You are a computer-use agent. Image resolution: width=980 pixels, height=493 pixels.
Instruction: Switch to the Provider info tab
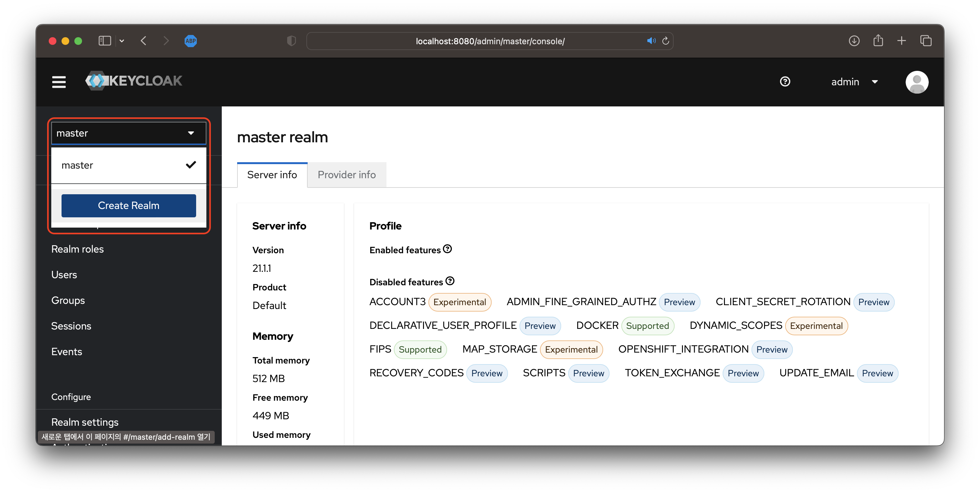click(x=346, y=175)
